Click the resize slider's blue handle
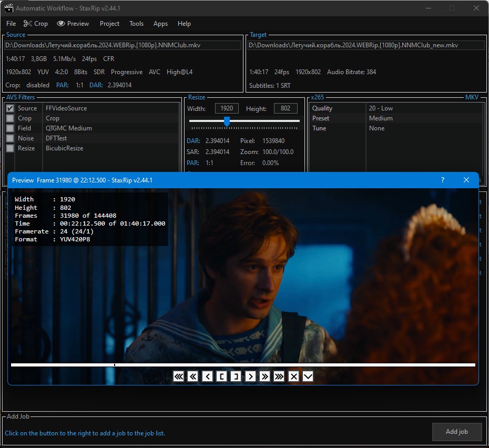489x448 pixels. tap(227, 121)
